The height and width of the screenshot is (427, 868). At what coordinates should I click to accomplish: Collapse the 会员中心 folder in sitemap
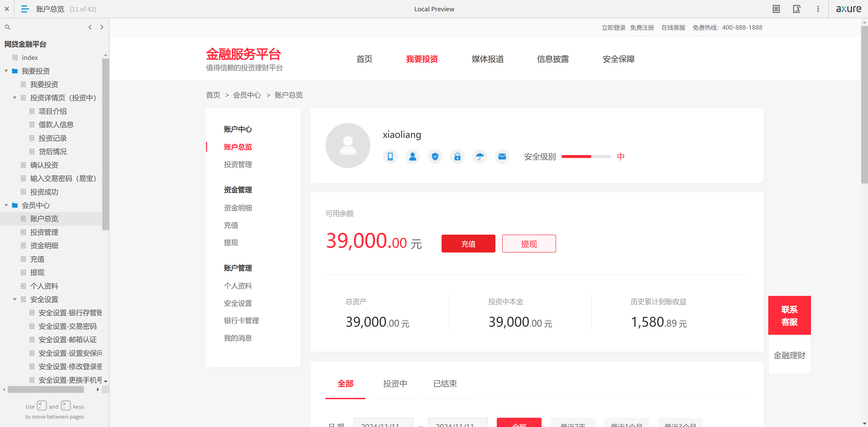tap(6, 205)
